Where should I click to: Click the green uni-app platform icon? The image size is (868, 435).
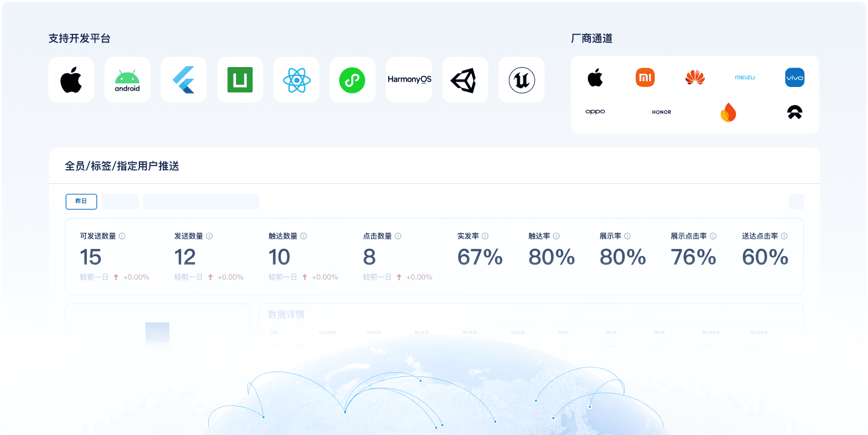click(x=240, y=80)
